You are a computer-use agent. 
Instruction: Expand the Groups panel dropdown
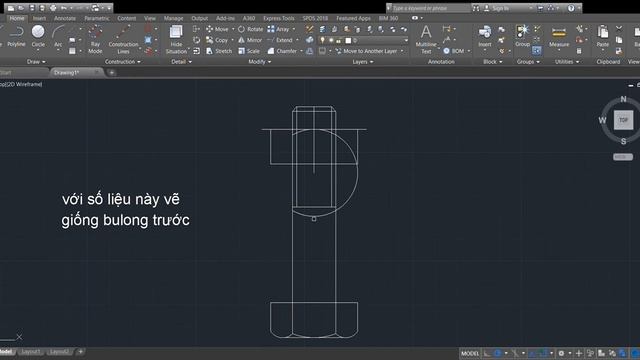[528, 62]
